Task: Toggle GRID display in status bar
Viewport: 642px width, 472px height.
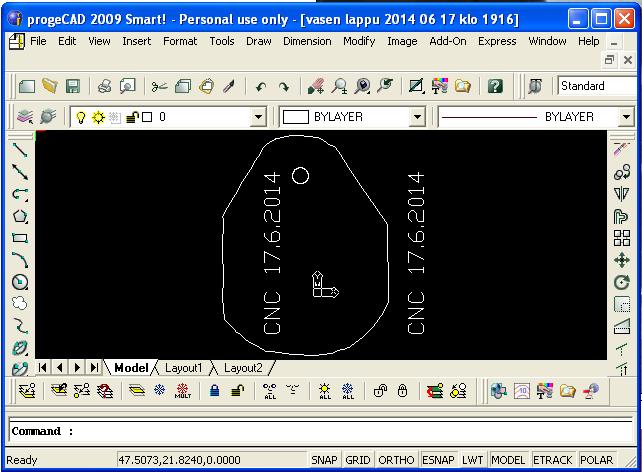Action: click(357, 460)
